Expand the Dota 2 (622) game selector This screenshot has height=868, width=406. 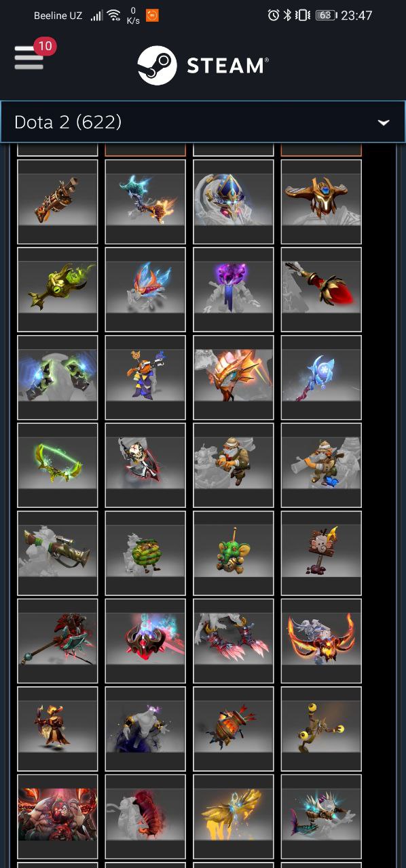pos(203,122)
